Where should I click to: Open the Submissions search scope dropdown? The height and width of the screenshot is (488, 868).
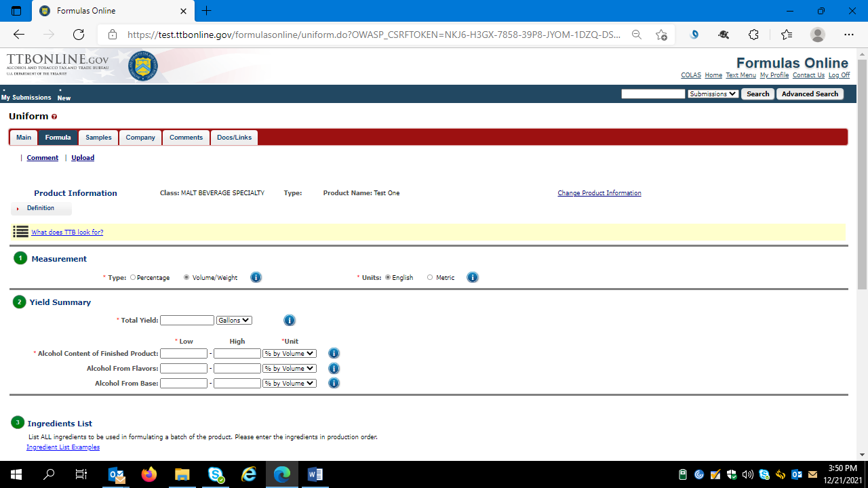[713, 94]
